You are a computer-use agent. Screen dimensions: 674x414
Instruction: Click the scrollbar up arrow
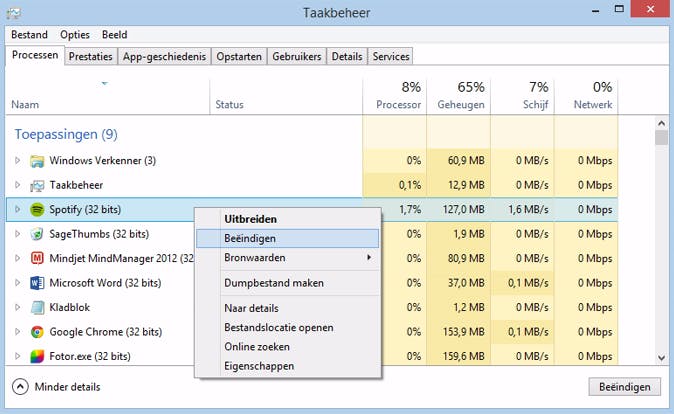tap(662, 123)
